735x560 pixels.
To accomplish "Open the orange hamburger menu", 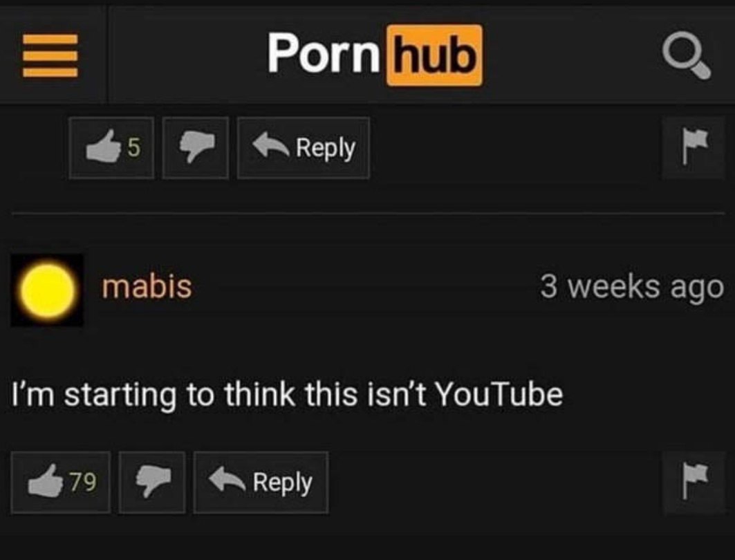I will coord(50,56).
